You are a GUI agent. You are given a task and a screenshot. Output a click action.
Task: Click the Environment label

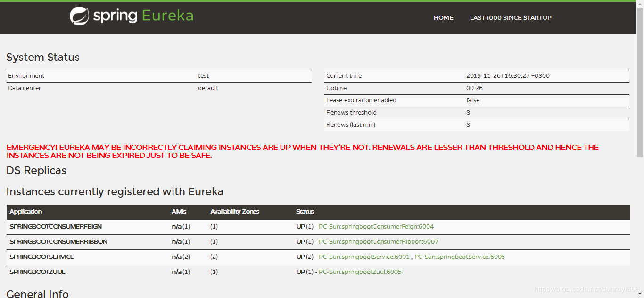click(x=26, y=76)
